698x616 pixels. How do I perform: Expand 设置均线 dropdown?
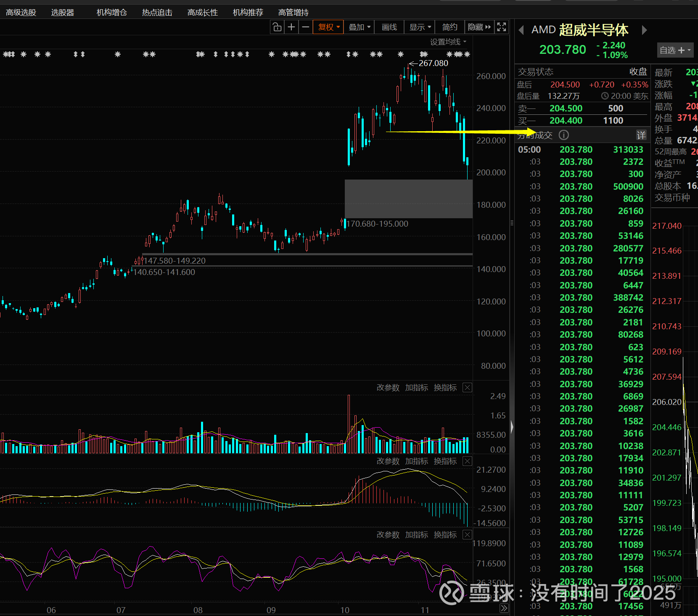click(x=448, y=42)
